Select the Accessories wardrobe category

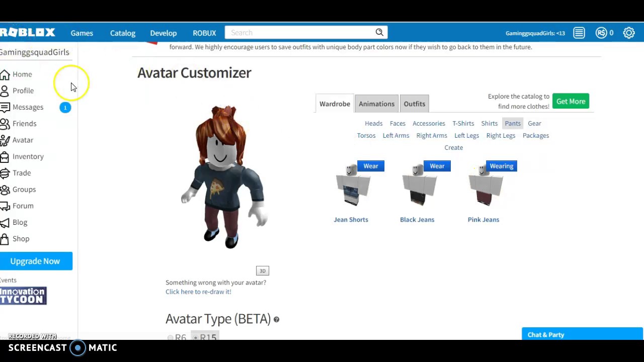429,123
